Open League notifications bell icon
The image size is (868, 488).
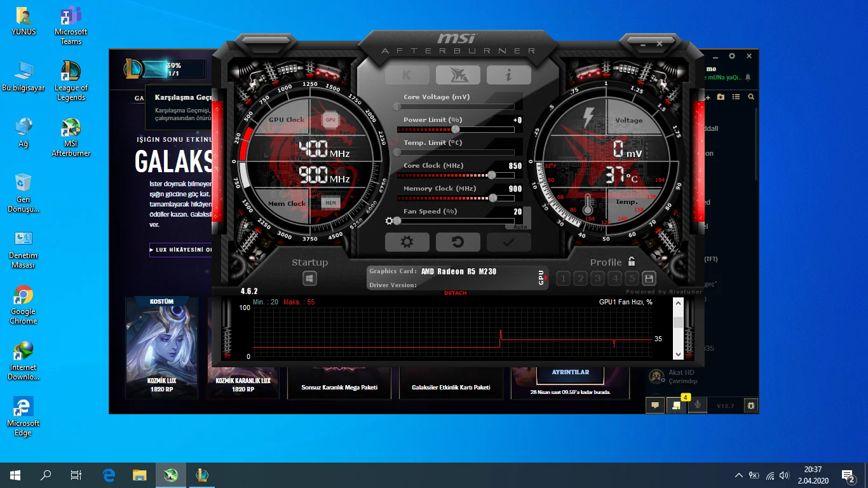point(748,78)
